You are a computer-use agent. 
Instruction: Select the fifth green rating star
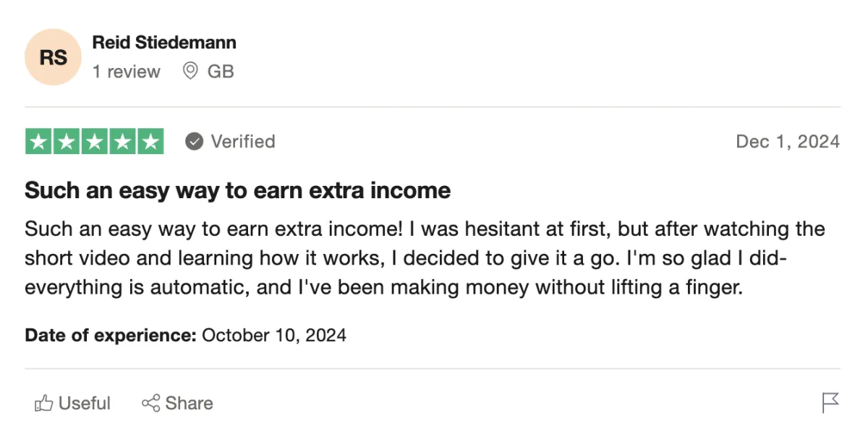click(150, 142)
